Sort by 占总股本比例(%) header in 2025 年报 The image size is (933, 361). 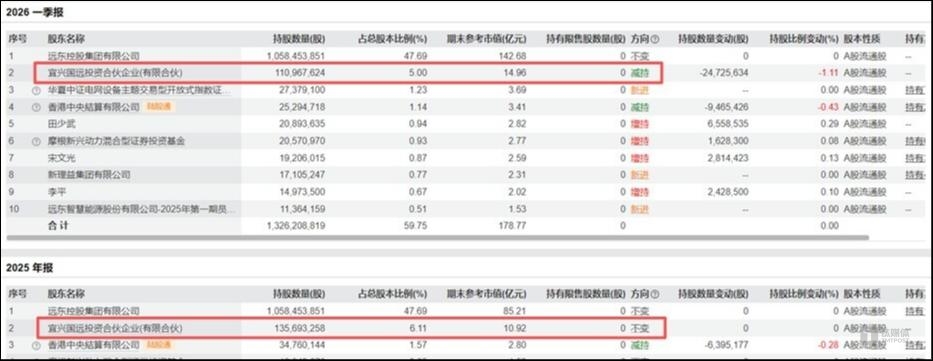coord(393,294)
